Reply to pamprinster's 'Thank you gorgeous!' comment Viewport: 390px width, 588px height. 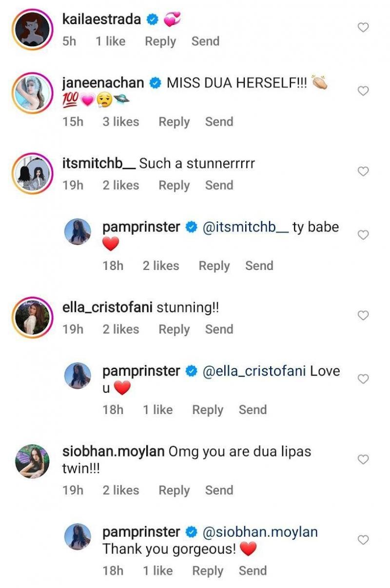pos(208,571)
